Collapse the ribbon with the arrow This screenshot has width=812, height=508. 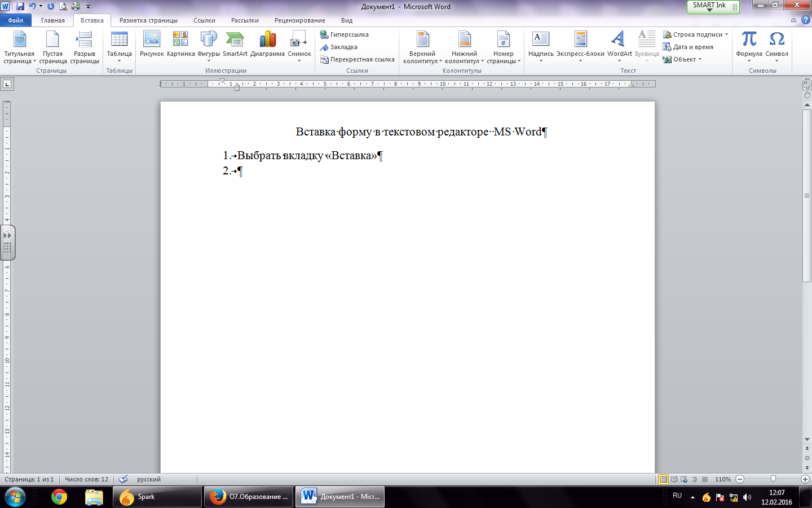click(793, 20)
